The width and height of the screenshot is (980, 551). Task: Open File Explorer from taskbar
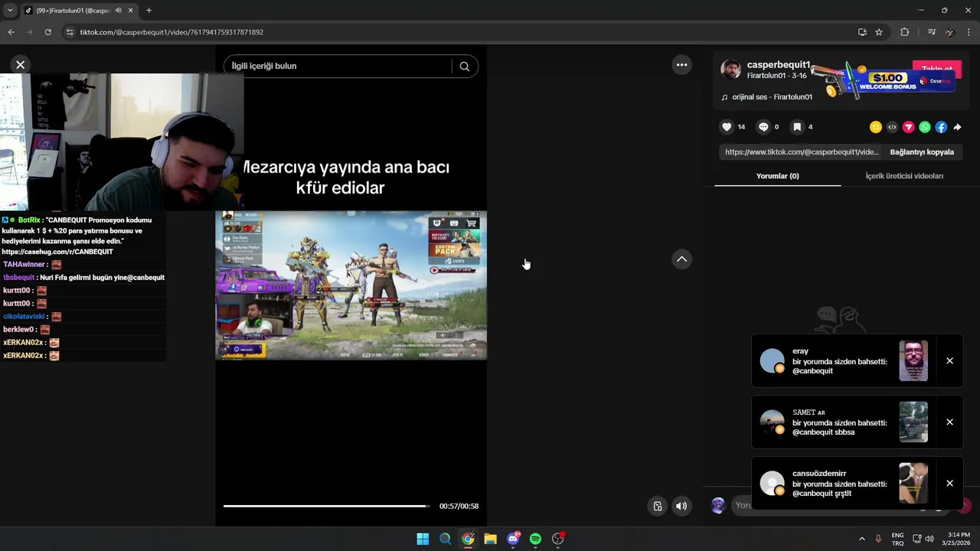[490, 539]
